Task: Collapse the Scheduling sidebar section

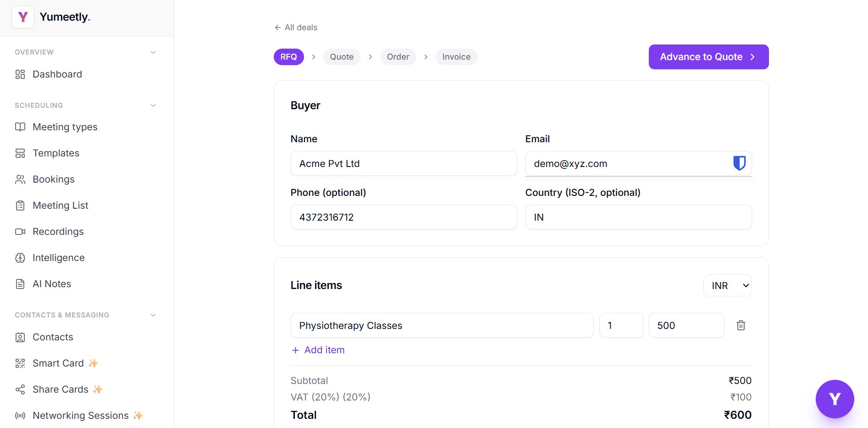Action: 153,106
